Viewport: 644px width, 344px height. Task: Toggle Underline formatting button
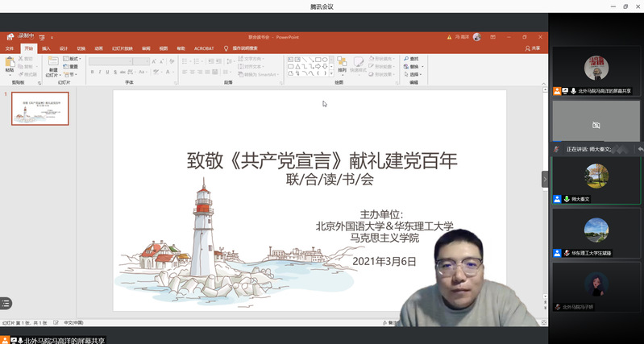pyautogui.click(x=109, y=73)
